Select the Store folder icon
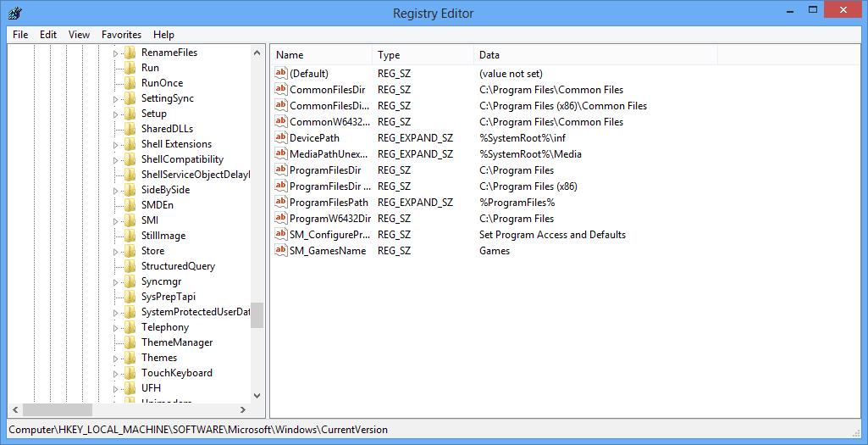This screenshot has height=445, width=868. click(x=130, y=251)
